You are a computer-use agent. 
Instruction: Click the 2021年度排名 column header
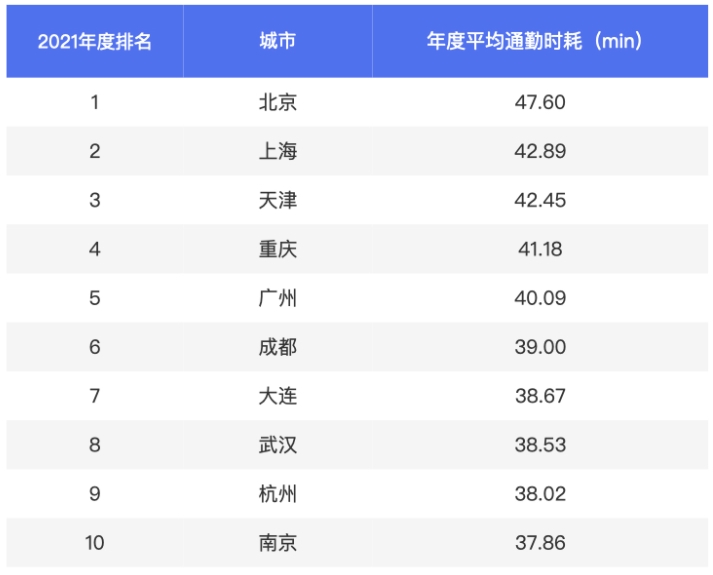click(95, 42)
